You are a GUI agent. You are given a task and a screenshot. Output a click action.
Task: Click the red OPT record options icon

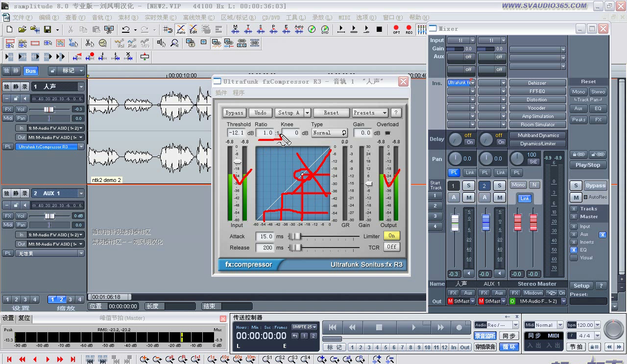coord(396,30)
